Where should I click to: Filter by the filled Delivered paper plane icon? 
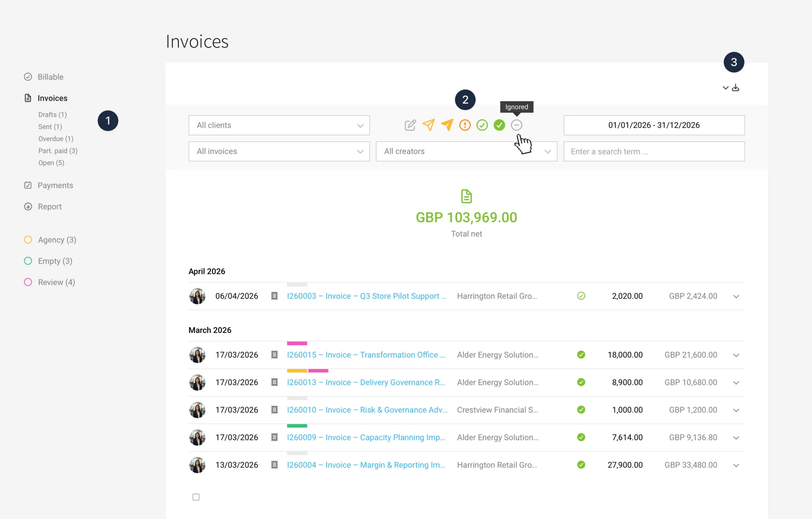tap(447, 125)
